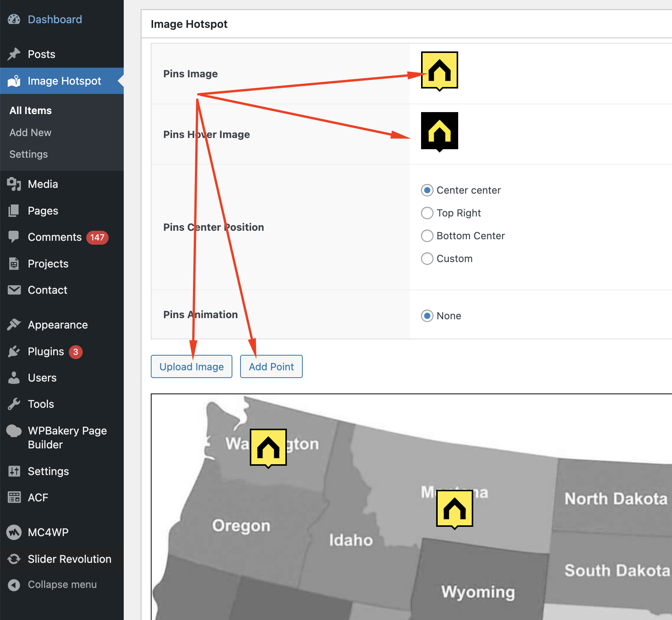Click the Settings sliders icon
672x620 pixels.
point(14,471)
